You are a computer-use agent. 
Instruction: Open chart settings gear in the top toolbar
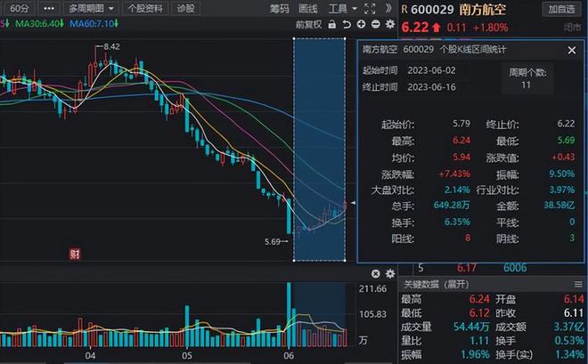(390, 24)
